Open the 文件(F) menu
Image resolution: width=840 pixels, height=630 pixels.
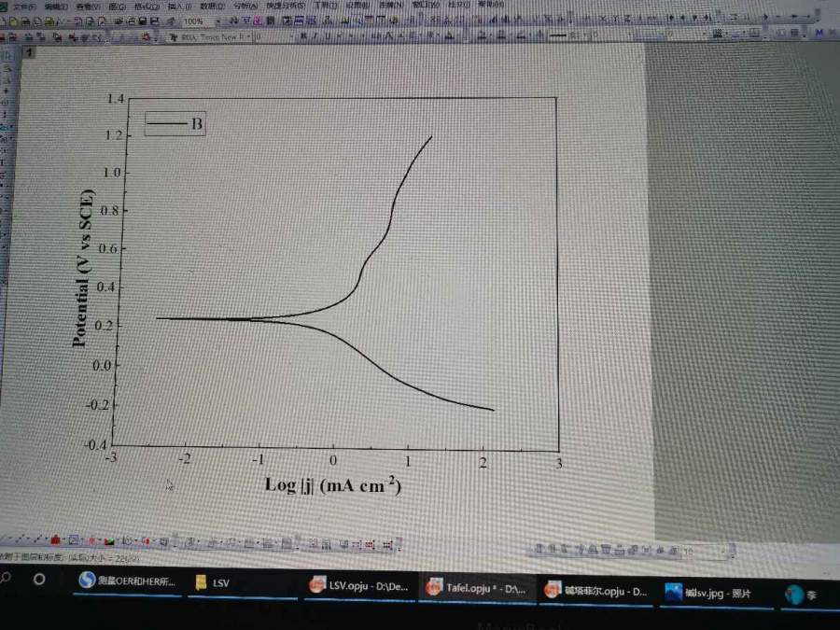pyautogui.click(x=25, y=7)
